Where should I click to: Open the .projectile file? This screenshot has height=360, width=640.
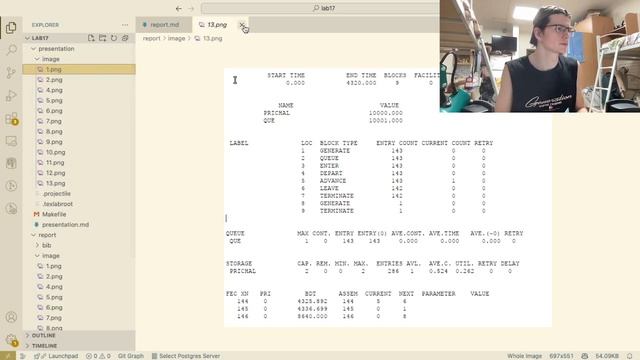pyautogui.click(x=79, y=193)
